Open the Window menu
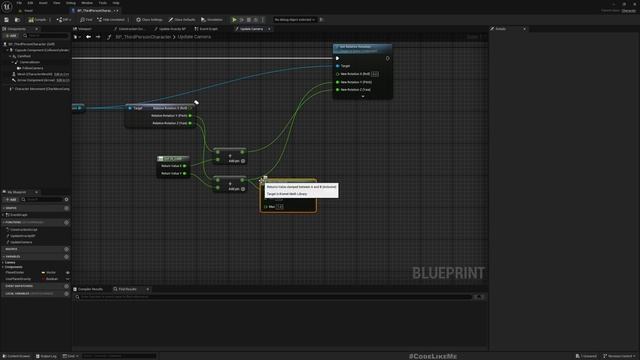The width and height of the screenshot is (640, 360). [x=87, y=3]
